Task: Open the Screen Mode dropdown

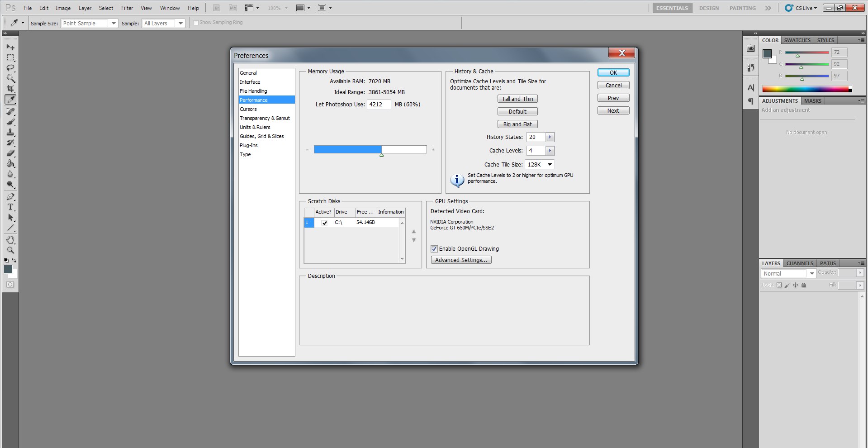Action: click(x=325, y=8)
